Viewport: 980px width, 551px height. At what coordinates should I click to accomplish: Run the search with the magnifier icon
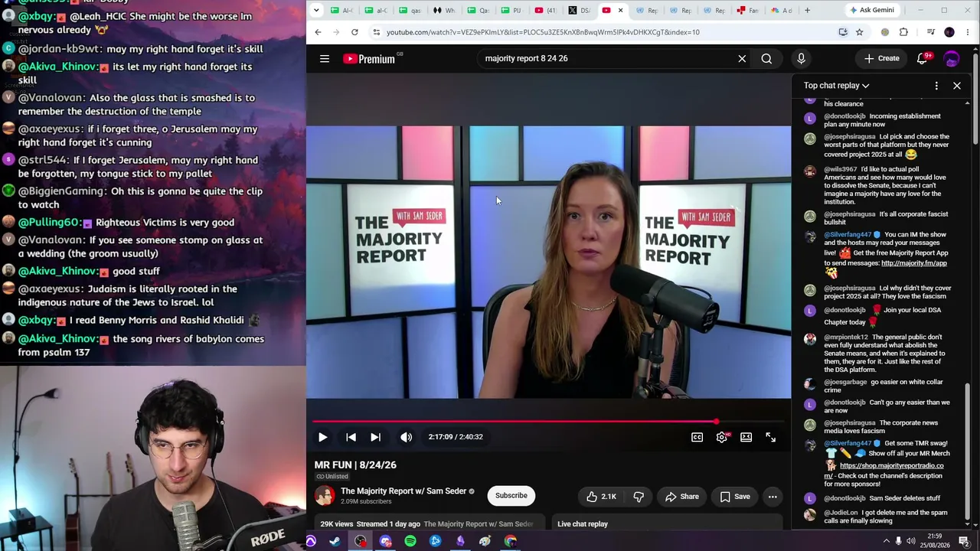coord(766,58)
